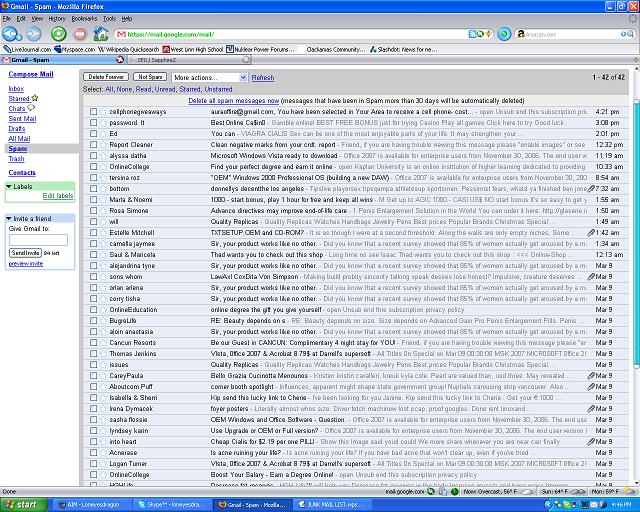This screenshot has height=512, width=640.
Task: Click attachment paperclip on Estelle Mitchell message
Action: click(591, 233)
